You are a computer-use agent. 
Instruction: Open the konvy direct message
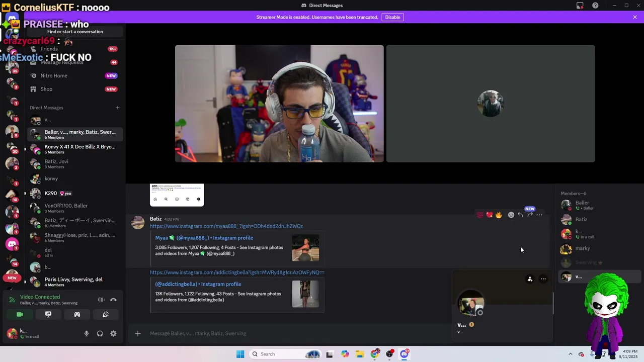pyautogui.click(x=74, y=178)
